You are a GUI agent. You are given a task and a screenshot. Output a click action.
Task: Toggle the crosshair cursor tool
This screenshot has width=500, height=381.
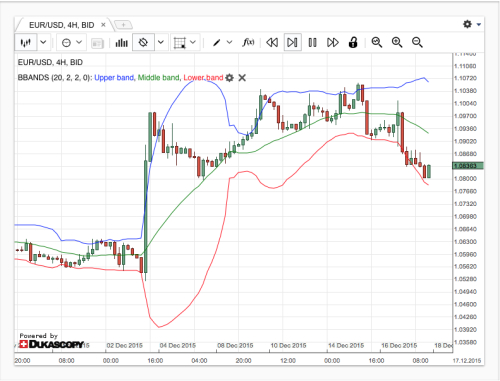(x=143, y=42)
